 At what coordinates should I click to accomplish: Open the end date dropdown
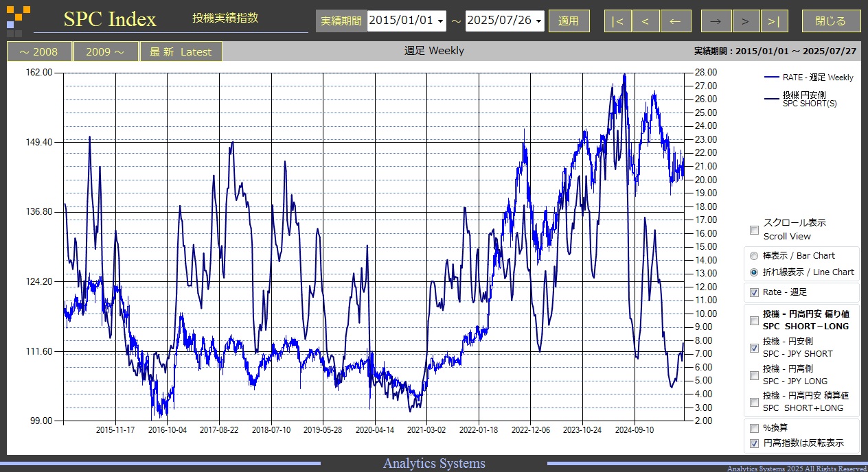point(538,21)
